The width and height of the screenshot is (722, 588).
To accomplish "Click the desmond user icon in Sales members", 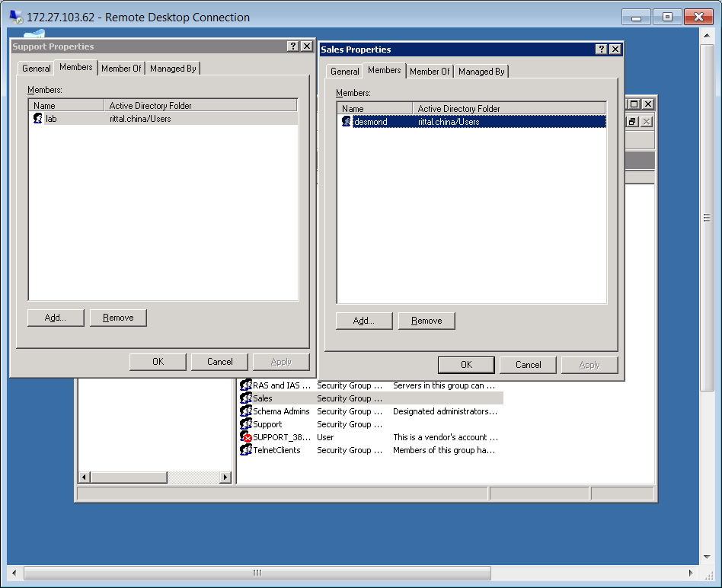I will point(347,121).
